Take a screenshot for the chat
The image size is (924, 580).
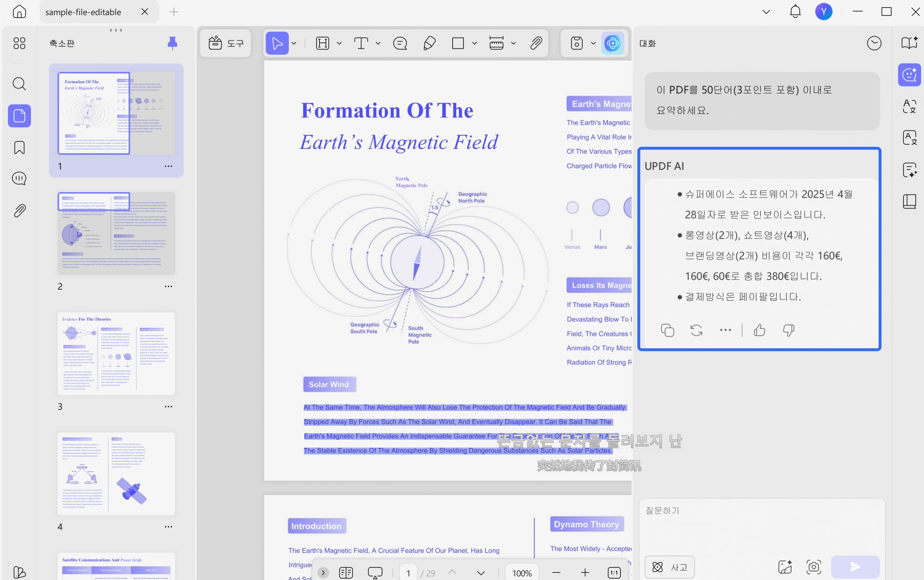click(x=814, y=567)
